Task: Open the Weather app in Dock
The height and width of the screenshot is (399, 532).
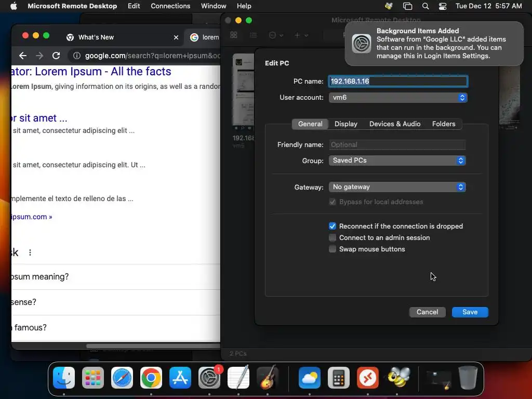Action: pos(310,378)
